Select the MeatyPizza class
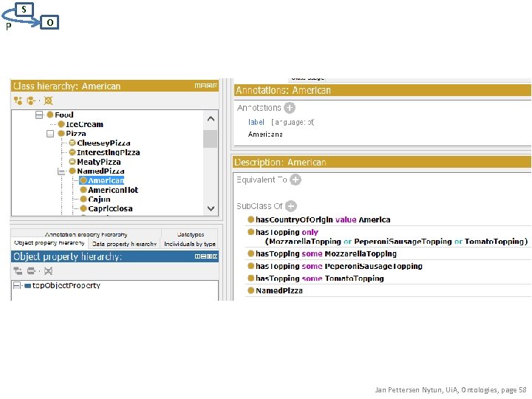532x399 pixels. click(99, 162)
